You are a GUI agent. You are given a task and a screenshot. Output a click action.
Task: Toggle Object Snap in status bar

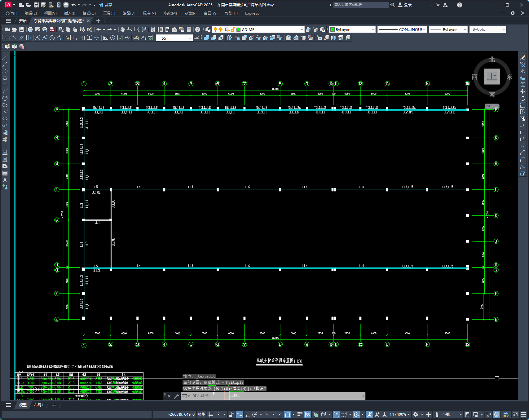tap(287, 414)
